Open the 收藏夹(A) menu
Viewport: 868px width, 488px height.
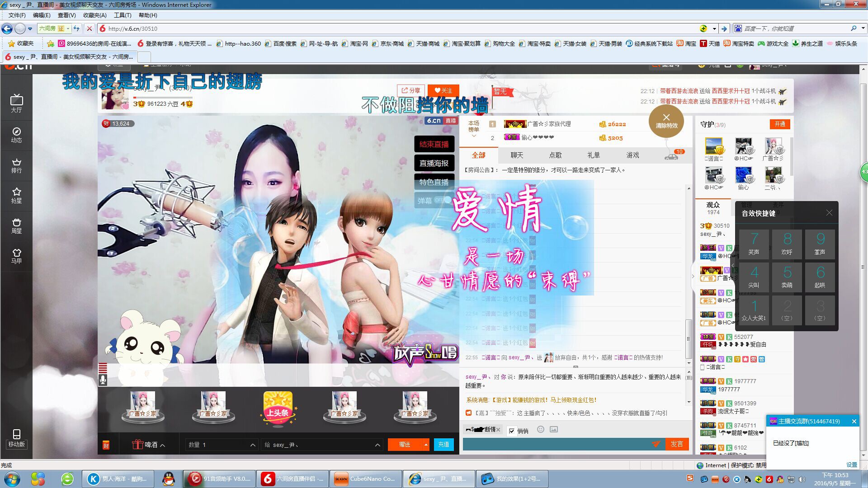pyautogui.click(x=95, y=15)
